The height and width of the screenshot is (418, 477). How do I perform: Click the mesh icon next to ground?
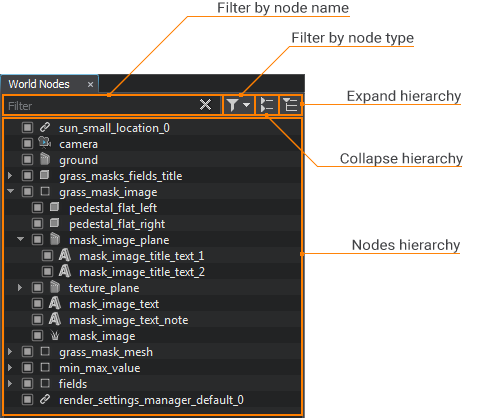click(45, 159)
